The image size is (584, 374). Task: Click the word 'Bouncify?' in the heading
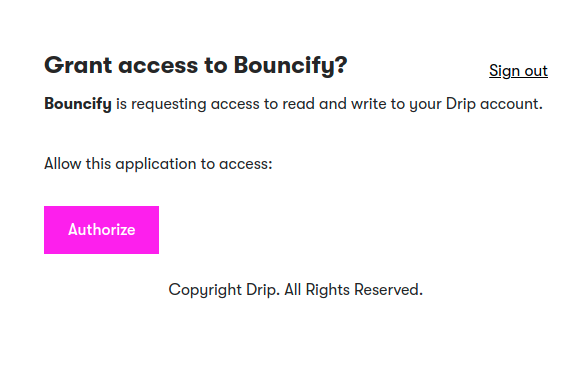click(x=291, y=66)
